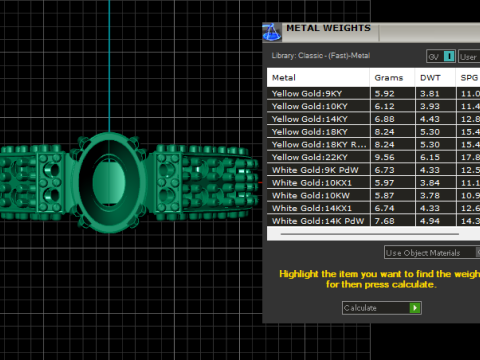Select the User library option
Screen dimensions: 480x360
[x=469, y=57]
